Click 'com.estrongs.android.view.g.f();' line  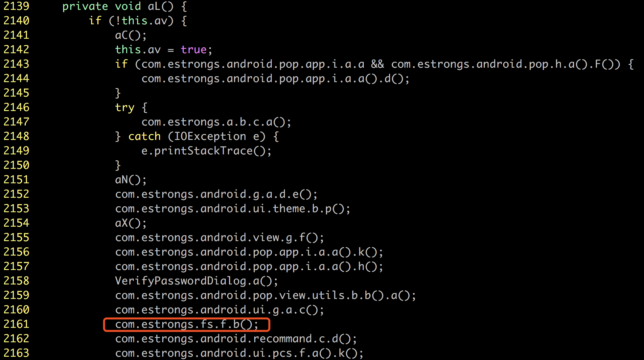[219, 238]
